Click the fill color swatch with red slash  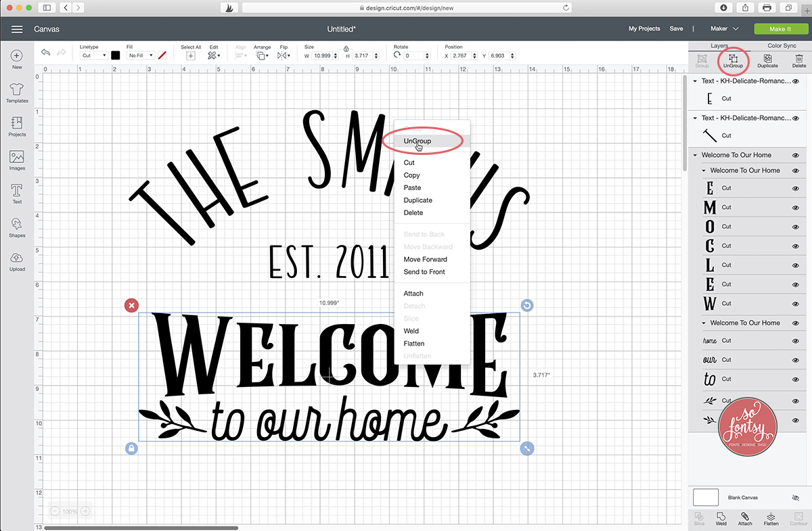[162, 55]
